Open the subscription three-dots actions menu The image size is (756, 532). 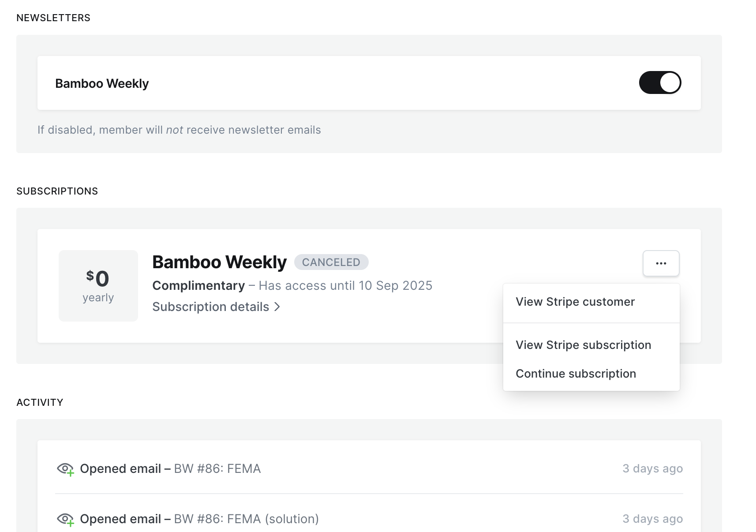click(661, 263)
